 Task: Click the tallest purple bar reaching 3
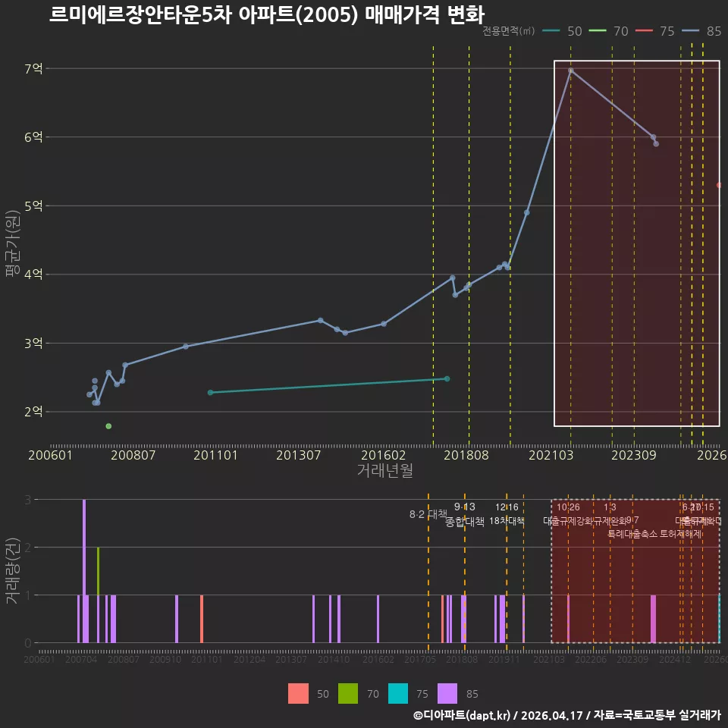[x=84, y=571]
